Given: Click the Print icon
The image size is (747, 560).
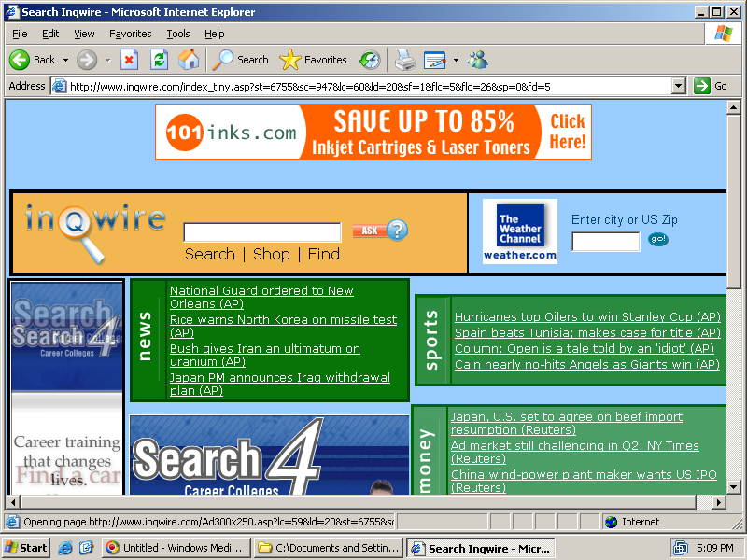Looking at the screenshot, I should point(405,60).
